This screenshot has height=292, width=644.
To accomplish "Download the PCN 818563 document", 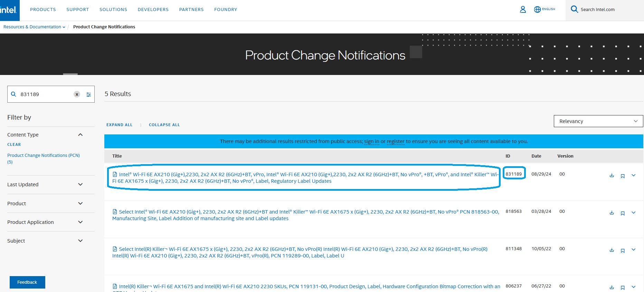I will (x=612, y=213).
